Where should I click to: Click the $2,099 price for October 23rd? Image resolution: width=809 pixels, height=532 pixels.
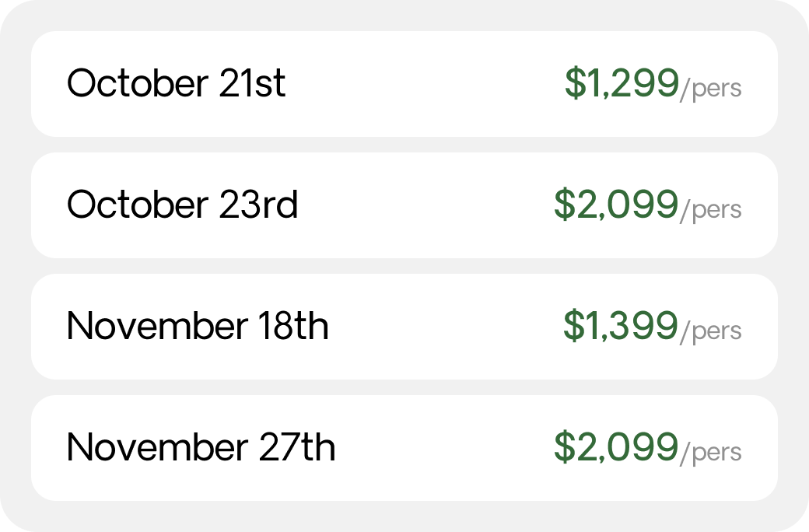tap(616, 205)
